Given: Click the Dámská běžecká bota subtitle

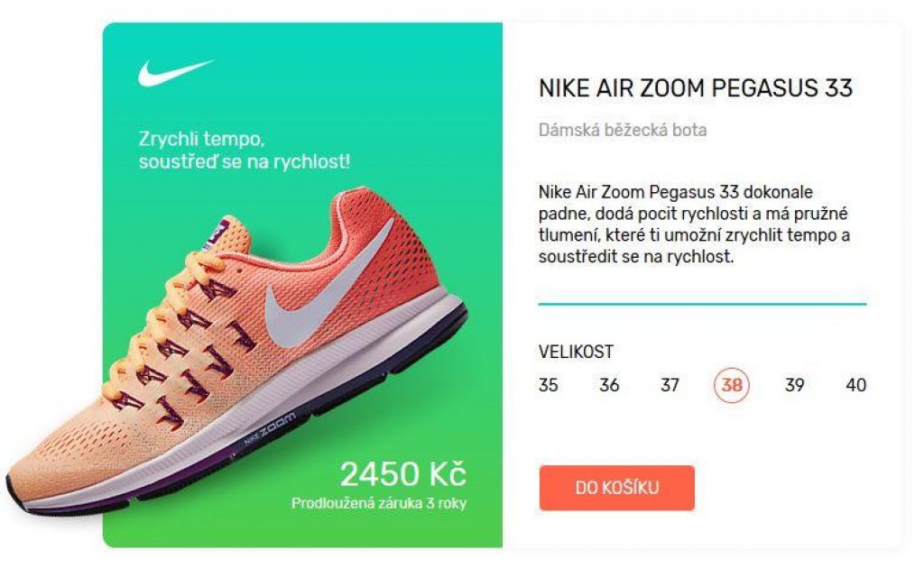Looking at the screenshot, I should point(623,130).
